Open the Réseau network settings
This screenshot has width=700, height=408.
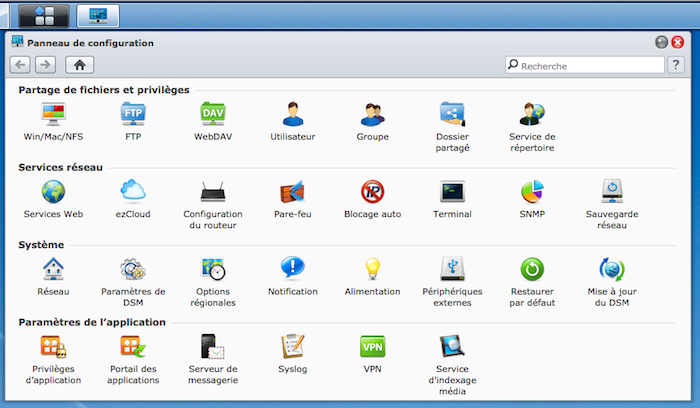[x=53, y=269]
